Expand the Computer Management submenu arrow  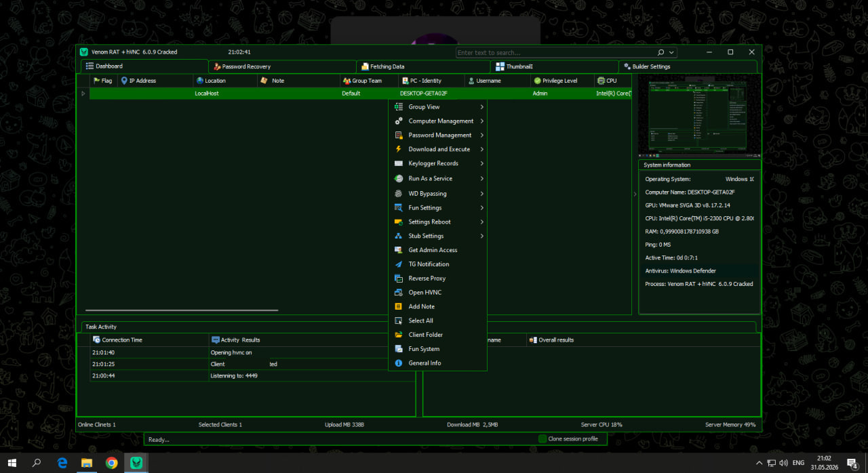[x=481, y=121]
